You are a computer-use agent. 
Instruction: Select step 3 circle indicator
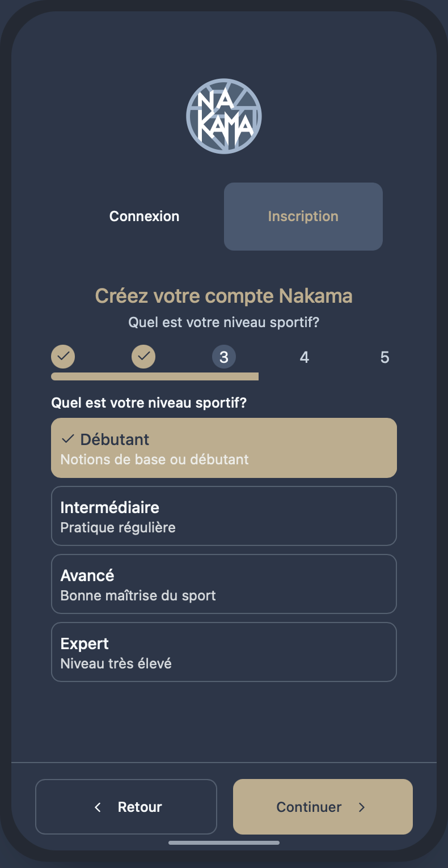224,357
